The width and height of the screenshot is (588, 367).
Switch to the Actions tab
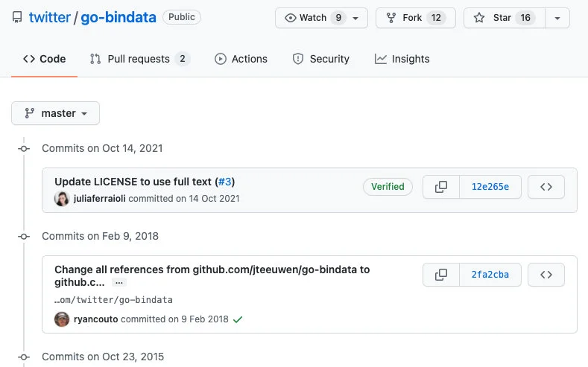(x=241, y=59)
